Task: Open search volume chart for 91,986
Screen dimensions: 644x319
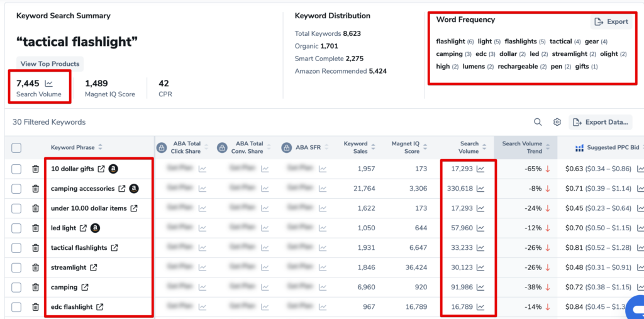Action: pos(480,288)
